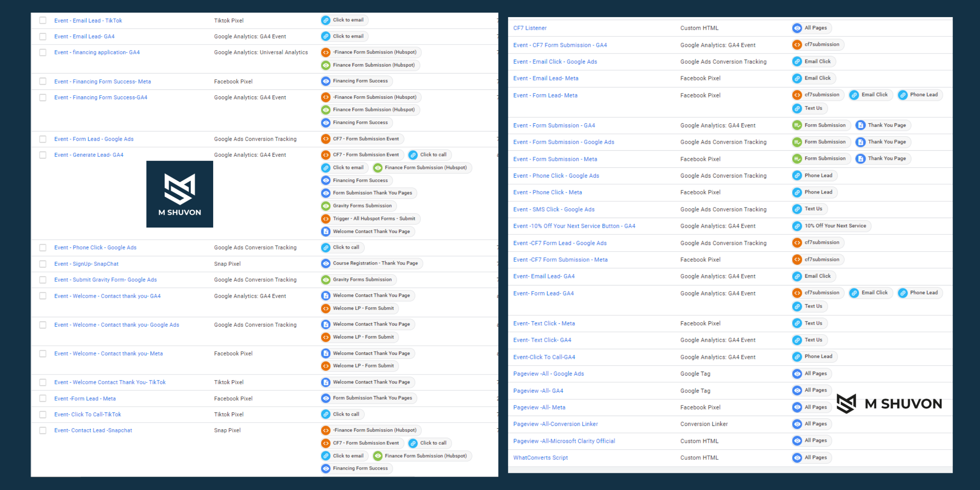The image size is (980, 490).
Task: Click the orange code icon on CF7 - Form Submission Event in Form Lead - Google Ads row
Action: (x=326, y=139)
